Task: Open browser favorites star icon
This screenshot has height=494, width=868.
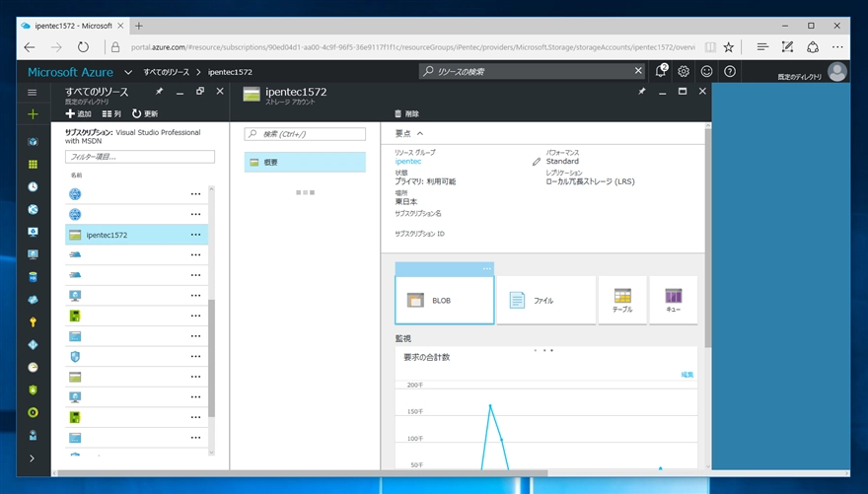Action: click(729, 47)
